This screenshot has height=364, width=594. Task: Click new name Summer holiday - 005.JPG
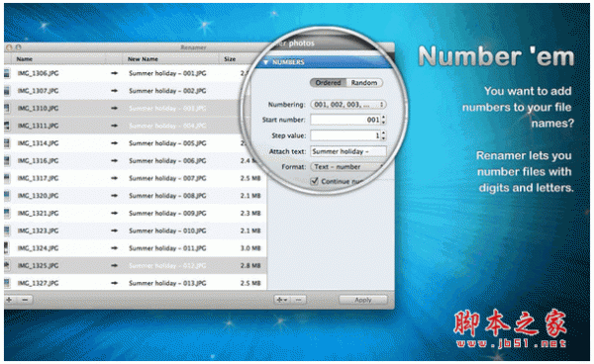[167, 143]
